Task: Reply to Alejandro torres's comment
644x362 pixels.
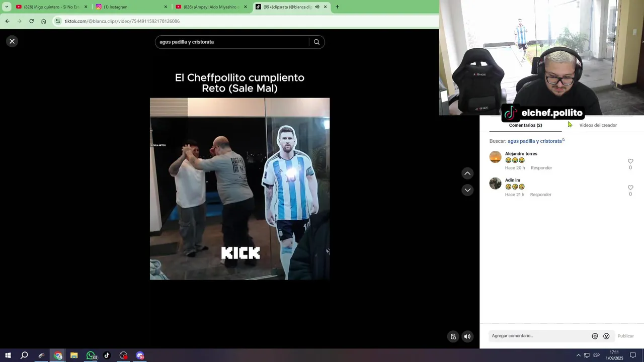Action: click(541, 168)
